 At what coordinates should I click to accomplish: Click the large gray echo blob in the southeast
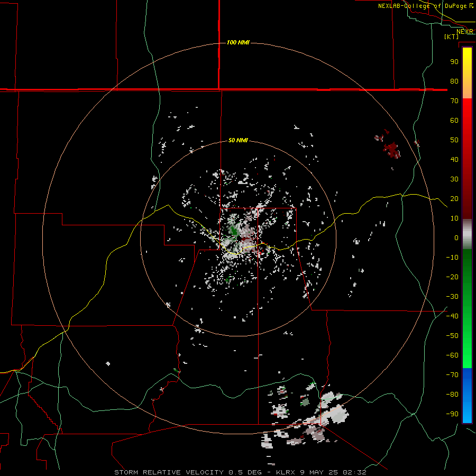point(338,414)
